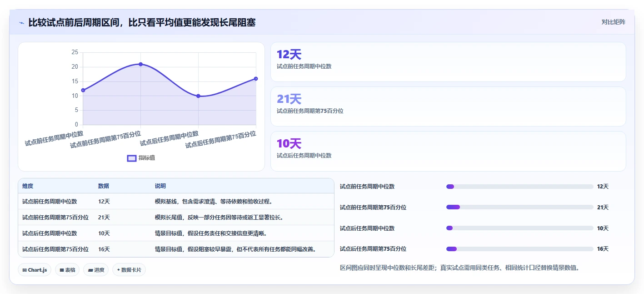This screenshot has width=644, height=294.
Task: Click table cell 试点前任务周期中位数
Action: click(x=50, y=202)
